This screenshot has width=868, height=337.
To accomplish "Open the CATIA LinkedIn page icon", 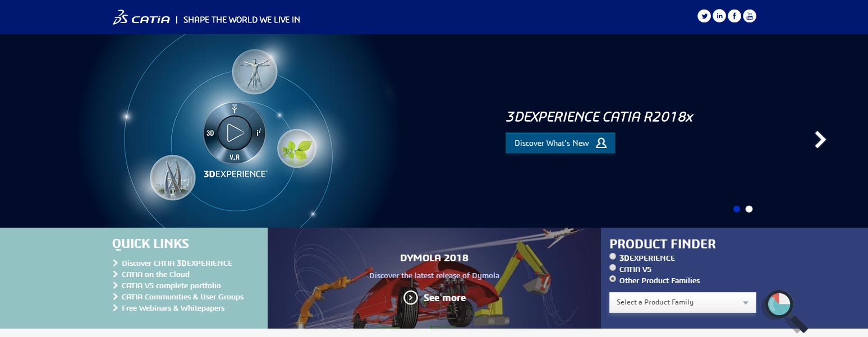I will 719,16.
